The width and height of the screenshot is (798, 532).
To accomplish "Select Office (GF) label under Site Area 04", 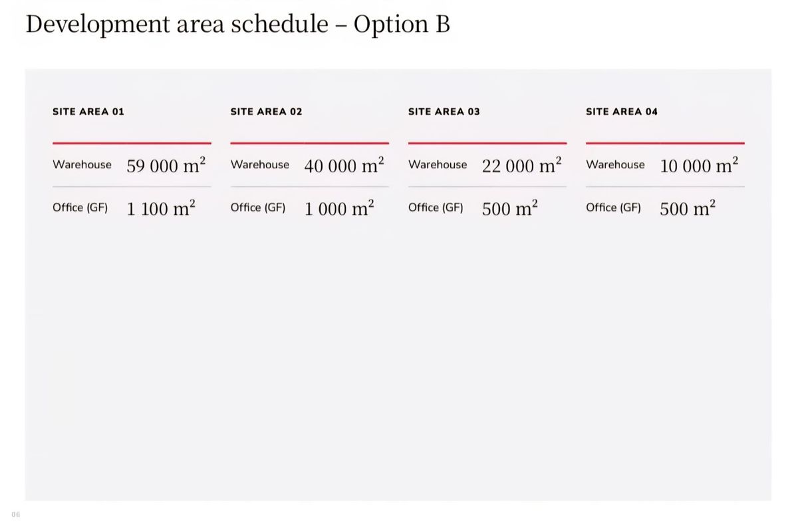I will (x=613, y=207).
